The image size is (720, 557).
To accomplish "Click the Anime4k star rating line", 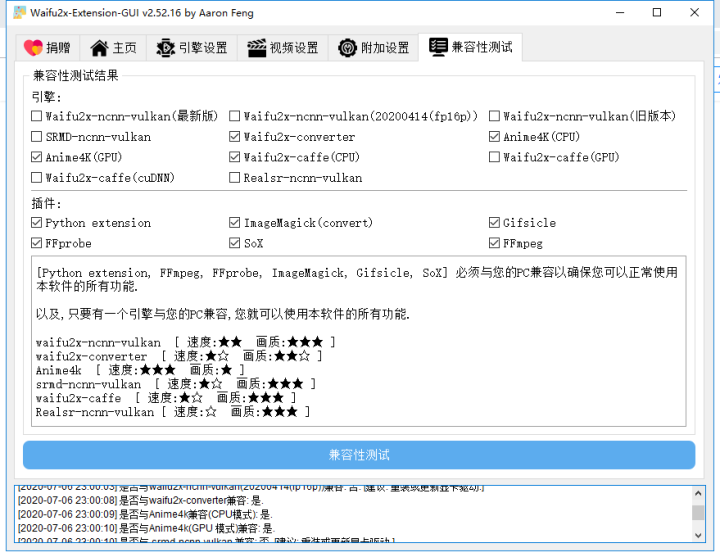I will point(141,370).
